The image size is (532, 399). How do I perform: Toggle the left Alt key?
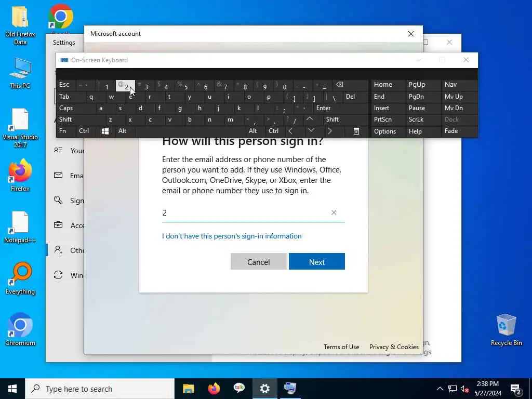point(124,131)
